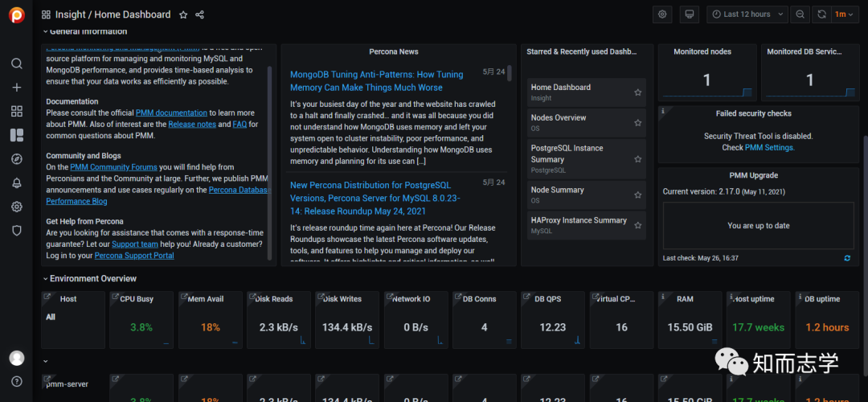Click the General information panel scrollbar

click(x=269, y=163)
